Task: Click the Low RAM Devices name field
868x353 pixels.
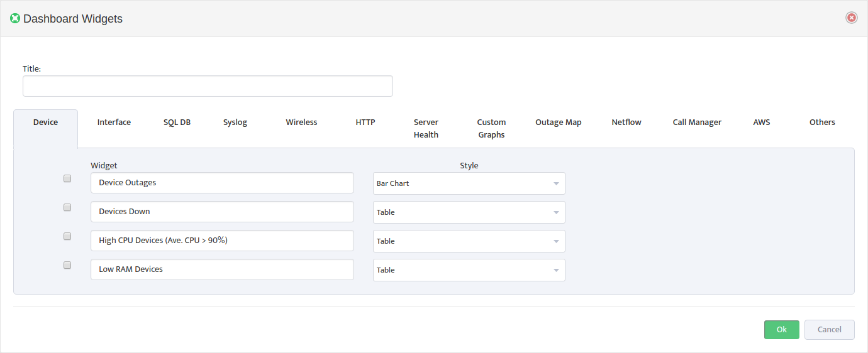Action: 222,269
